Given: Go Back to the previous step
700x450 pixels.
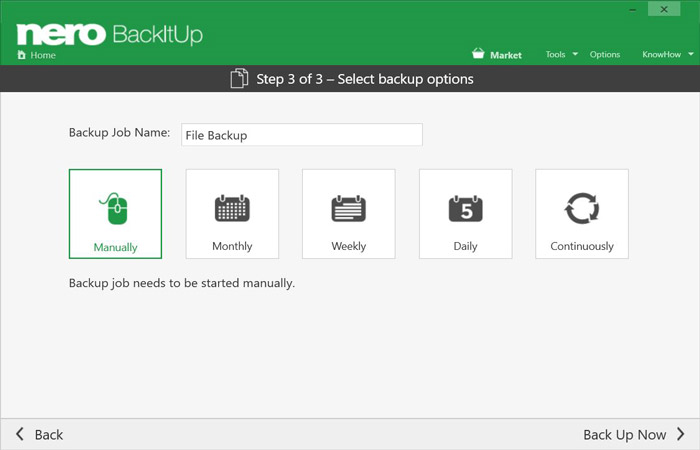Looking at the screenshot, I should pos(48,434).
